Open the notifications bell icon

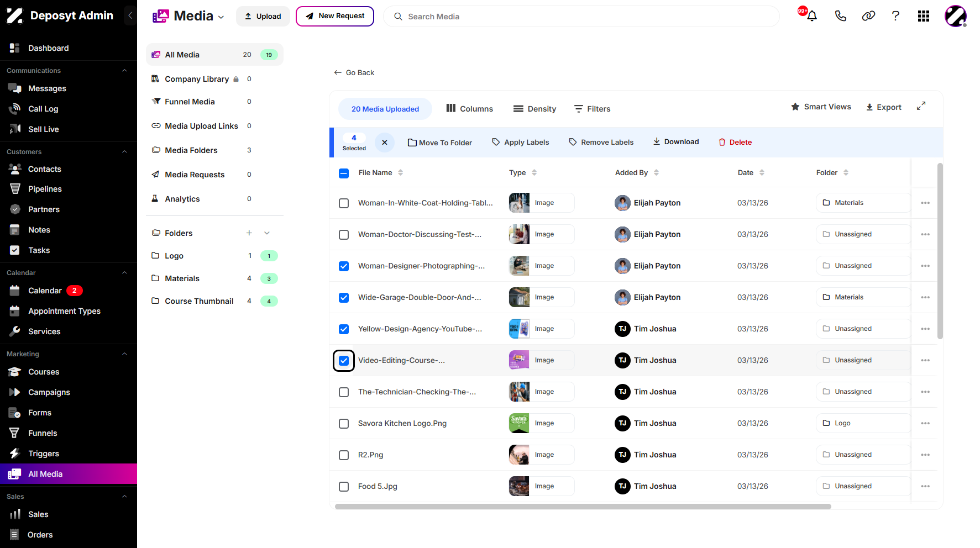point(811,16)
